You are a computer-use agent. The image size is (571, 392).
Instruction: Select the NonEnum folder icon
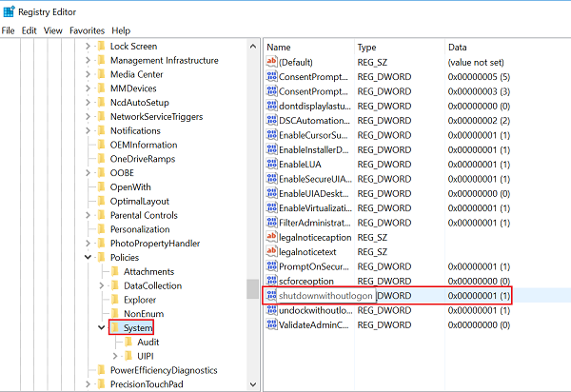point(115,314)
